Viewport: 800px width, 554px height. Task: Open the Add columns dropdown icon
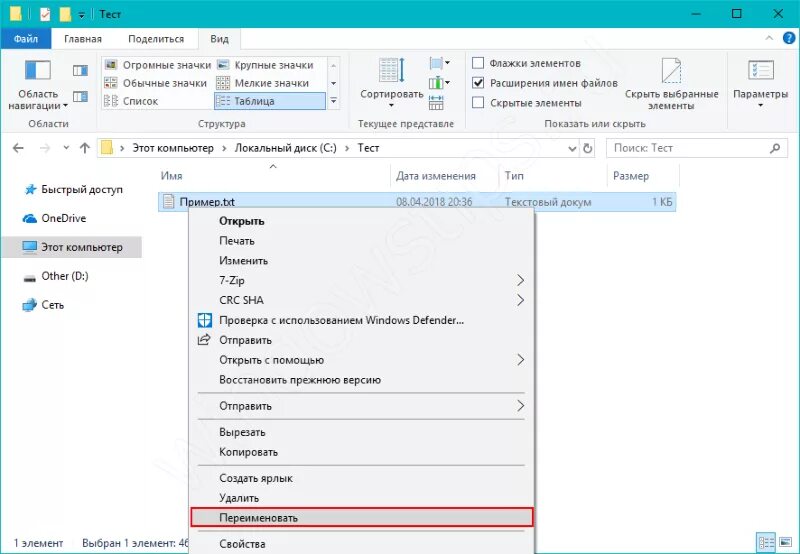(439, 83)
